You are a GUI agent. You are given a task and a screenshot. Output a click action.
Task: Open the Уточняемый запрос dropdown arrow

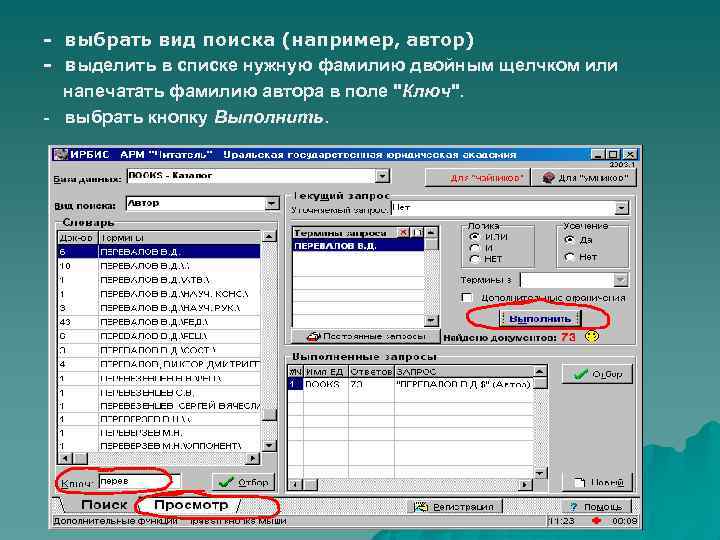(x=621, y=208)
